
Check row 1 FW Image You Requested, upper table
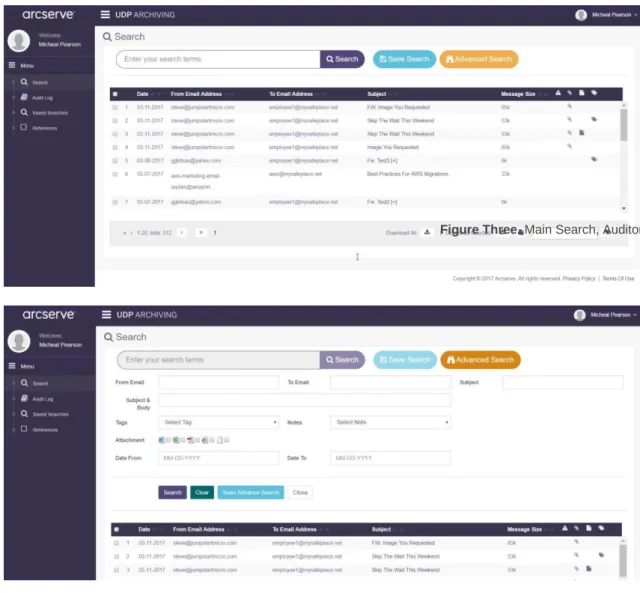pos(115,107)
